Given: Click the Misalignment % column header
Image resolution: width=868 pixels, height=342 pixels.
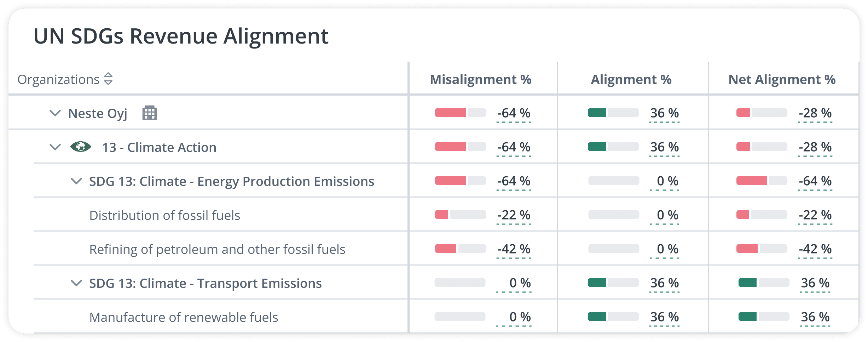Looking at the screenshot, I should tap(480, 79).
